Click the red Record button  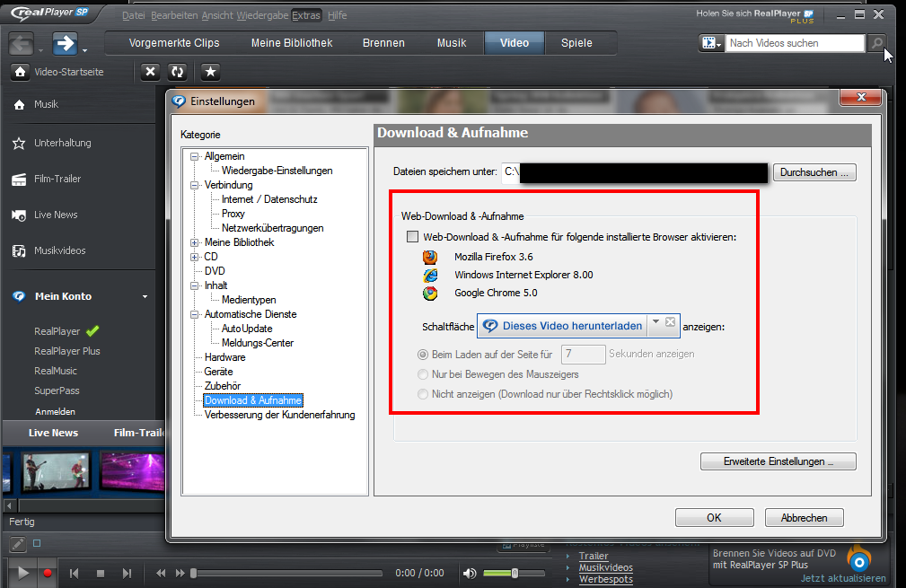coord(48,573)
